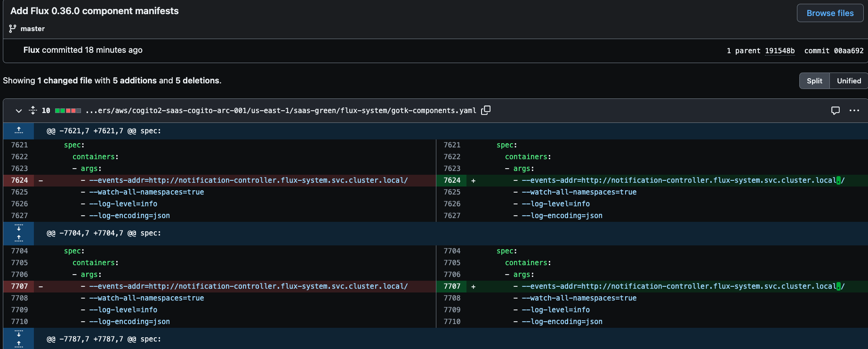Copy the gotk-components.yaml file path
868x349 pixels.
tap(486, 110)
